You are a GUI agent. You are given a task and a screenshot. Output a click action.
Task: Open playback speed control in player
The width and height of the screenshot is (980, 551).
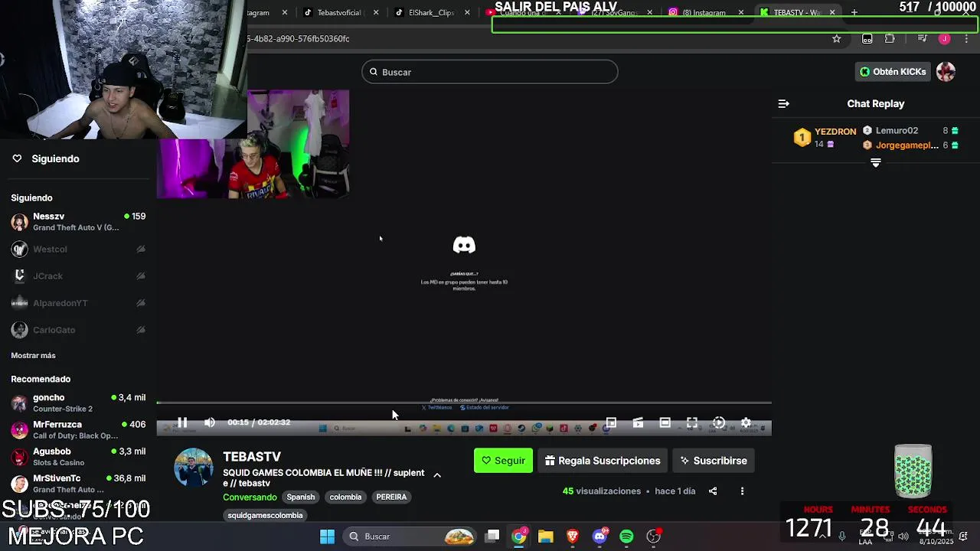tap(719, 422)
